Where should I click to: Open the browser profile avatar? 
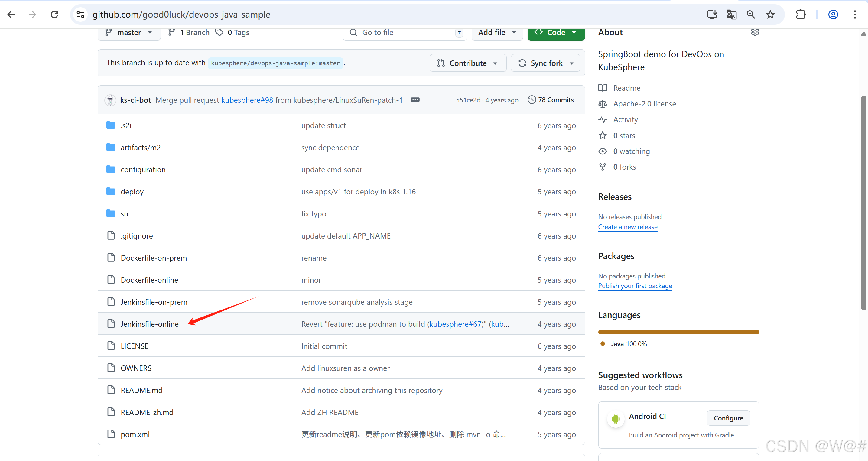click(833, 15)
